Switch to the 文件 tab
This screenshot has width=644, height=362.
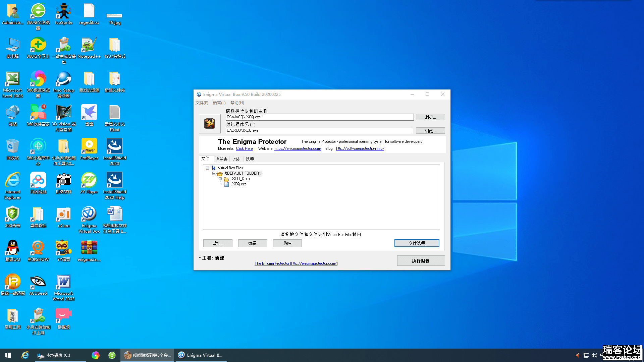[x=206, y=159]
